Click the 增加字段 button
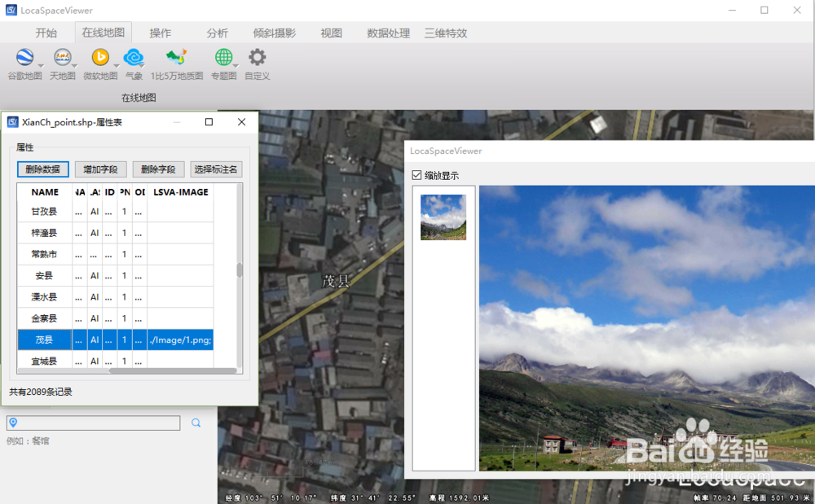This screenshot has width=815, height=504. (x=101, y=169)
